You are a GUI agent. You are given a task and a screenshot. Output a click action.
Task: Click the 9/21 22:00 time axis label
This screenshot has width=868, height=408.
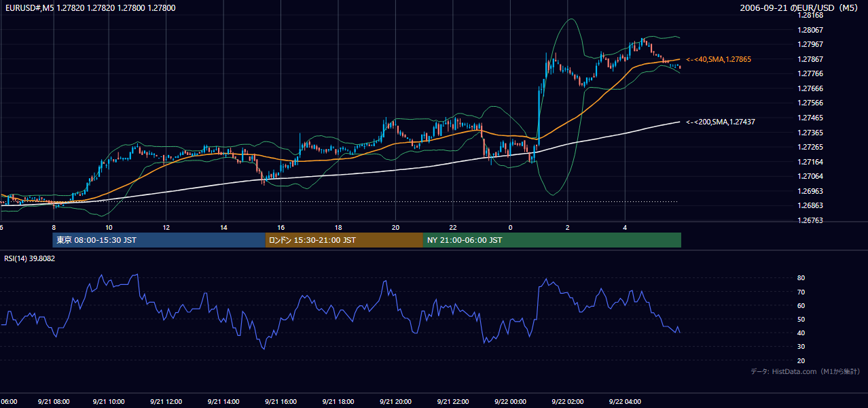[x=454, y=402]
